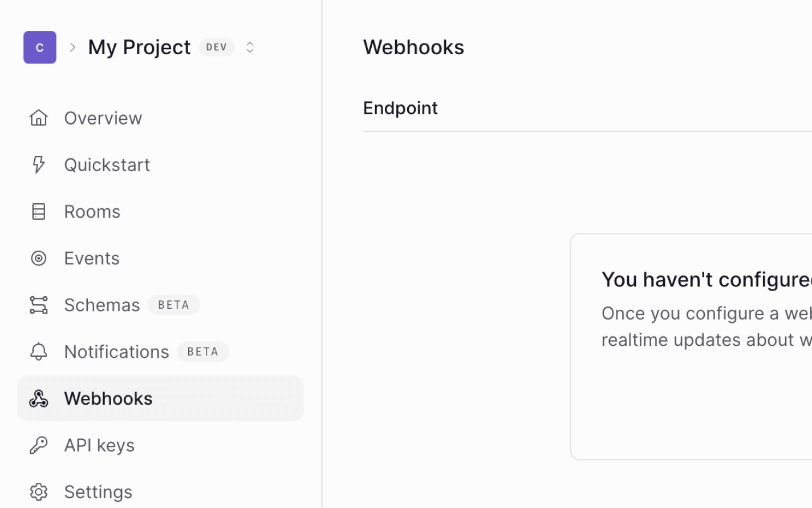Select the Schemas nodes icon
This screenshot has width=812, height=508.
click(x=38, y=305)
